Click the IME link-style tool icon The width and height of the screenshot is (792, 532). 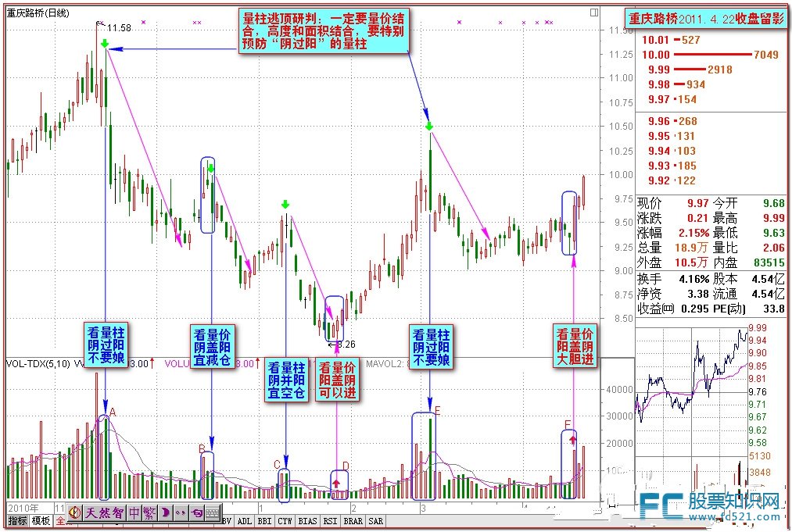point(196,512)
